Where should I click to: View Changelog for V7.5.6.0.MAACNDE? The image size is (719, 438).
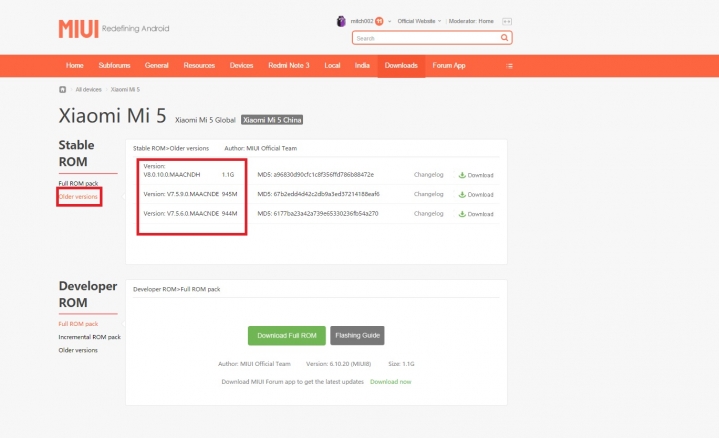tap(428, 213)
